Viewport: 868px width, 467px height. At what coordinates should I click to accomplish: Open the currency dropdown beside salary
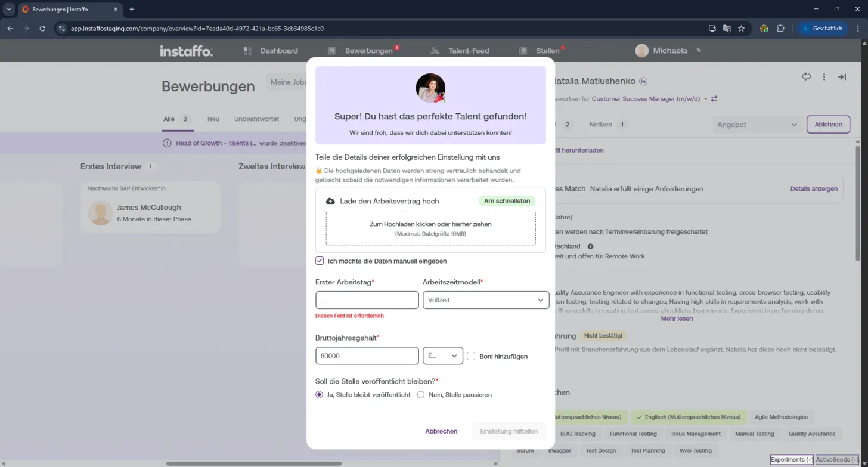tap(442, 355)
